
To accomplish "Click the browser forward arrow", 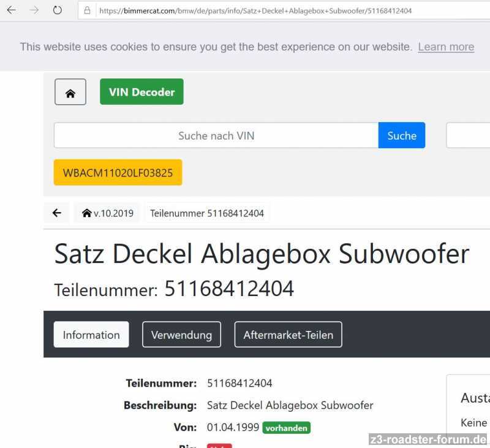I will (34, 10).
